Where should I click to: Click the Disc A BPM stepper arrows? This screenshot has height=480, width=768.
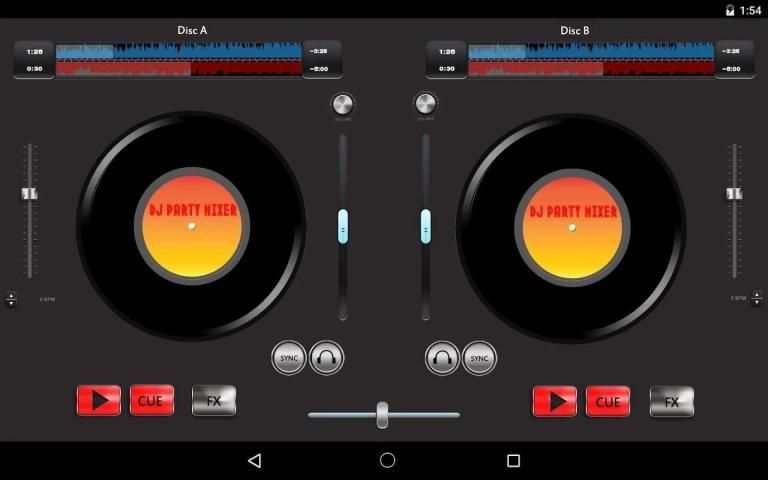coord(11,299)
